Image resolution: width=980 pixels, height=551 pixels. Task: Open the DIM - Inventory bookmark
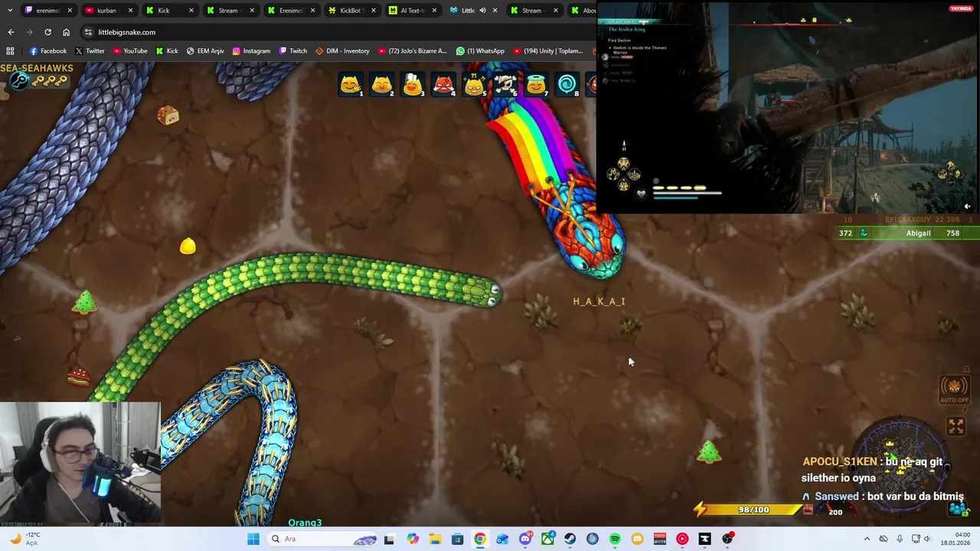pos(342,51)
